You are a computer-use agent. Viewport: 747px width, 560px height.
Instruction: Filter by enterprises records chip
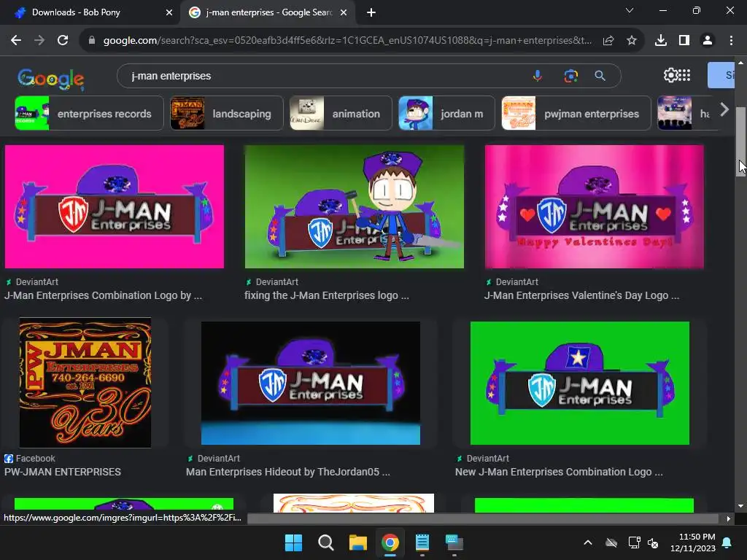(x=89, y=113)
